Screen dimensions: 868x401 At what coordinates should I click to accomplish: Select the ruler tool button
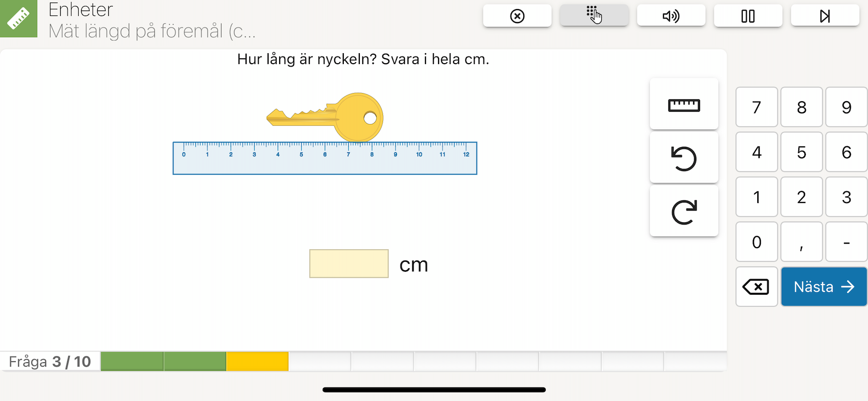coord(684,105)
